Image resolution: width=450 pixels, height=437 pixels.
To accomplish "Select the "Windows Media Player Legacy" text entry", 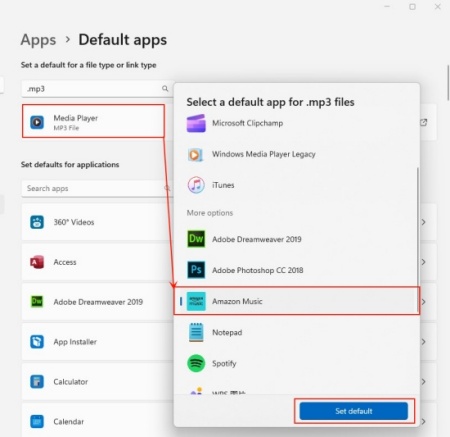I will (264, 154).
